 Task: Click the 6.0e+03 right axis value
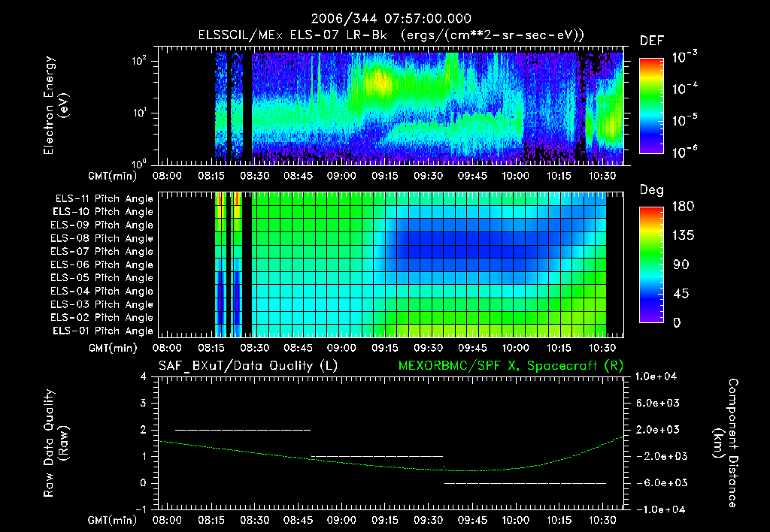coord(658,404)
